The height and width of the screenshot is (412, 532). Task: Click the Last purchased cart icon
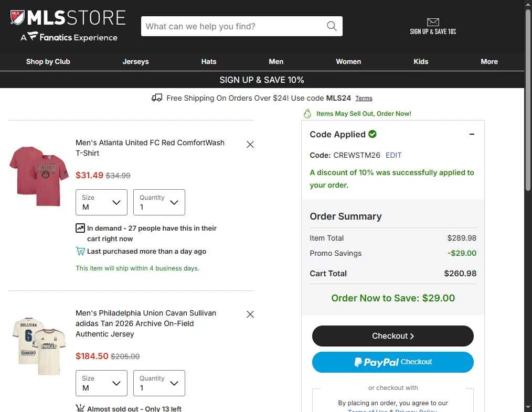pos(80,251)
